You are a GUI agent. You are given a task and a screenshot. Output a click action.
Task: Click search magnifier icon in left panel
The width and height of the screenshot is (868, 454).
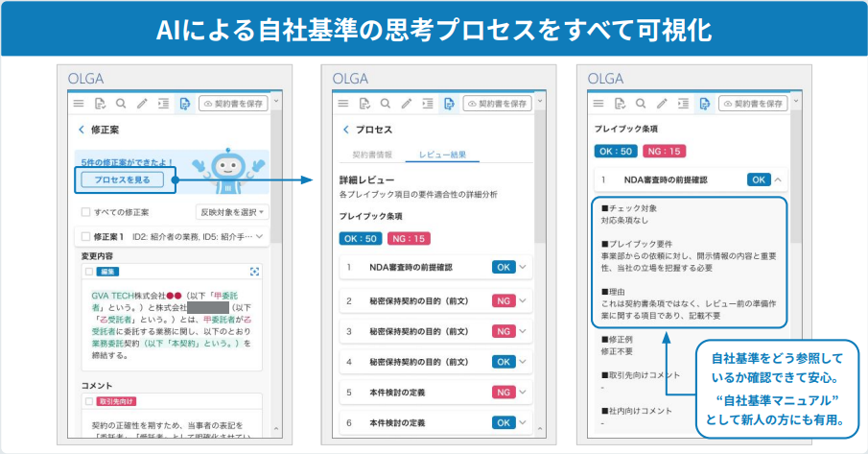pos(121,104)
